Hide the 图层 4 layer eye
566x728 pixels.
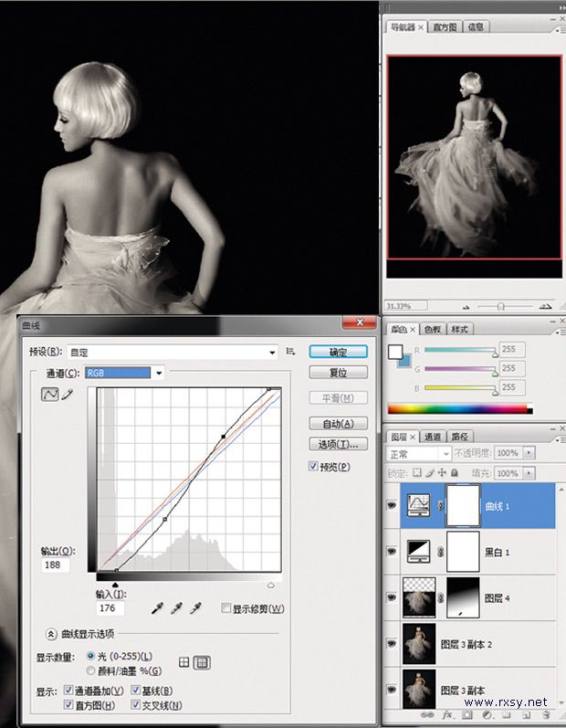click(x=392, y=597)
